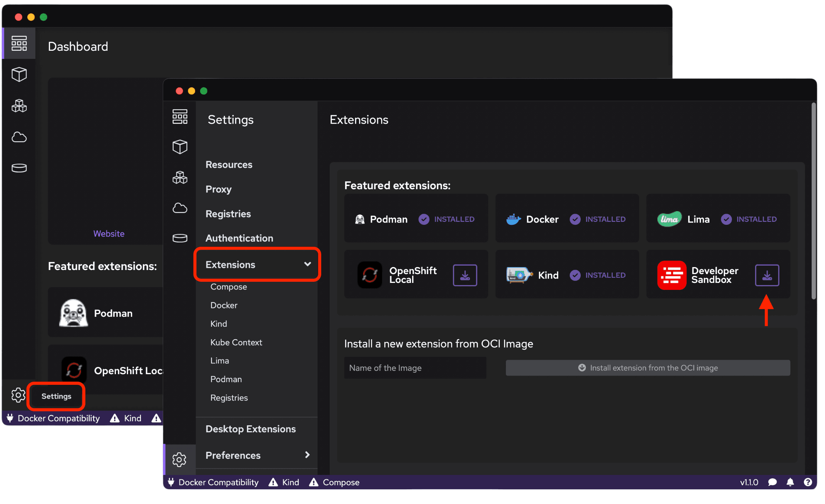Click Settings gear icon in front window
The image size is (825, 504).
[x=180, y=459]
